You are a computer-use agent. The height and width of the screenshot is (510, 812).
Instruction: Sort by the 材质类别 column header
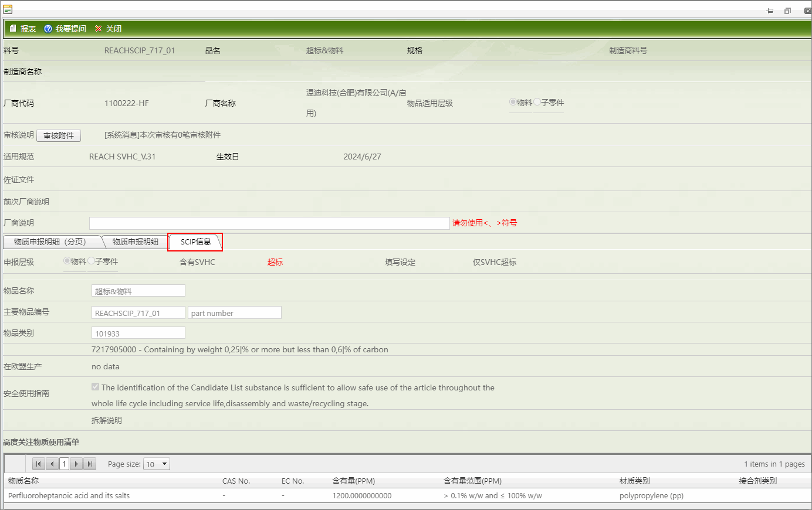[635, 481]
